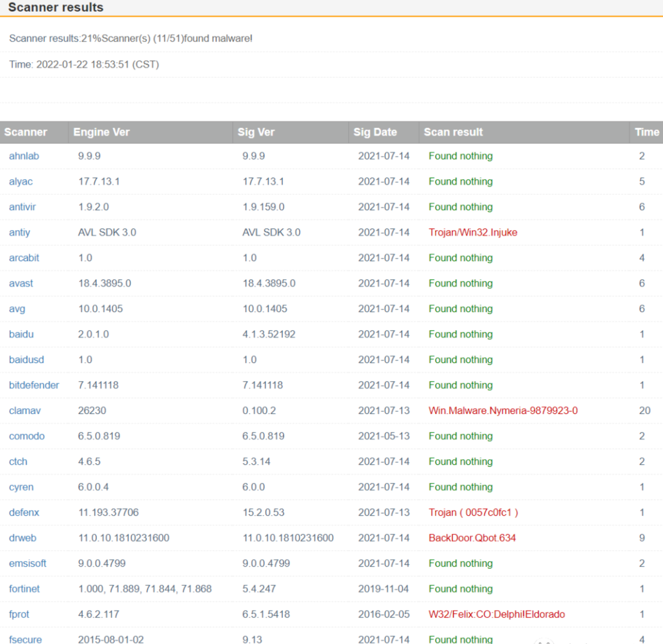Click cyren engine version 6.0.0.4

(93, 487)
